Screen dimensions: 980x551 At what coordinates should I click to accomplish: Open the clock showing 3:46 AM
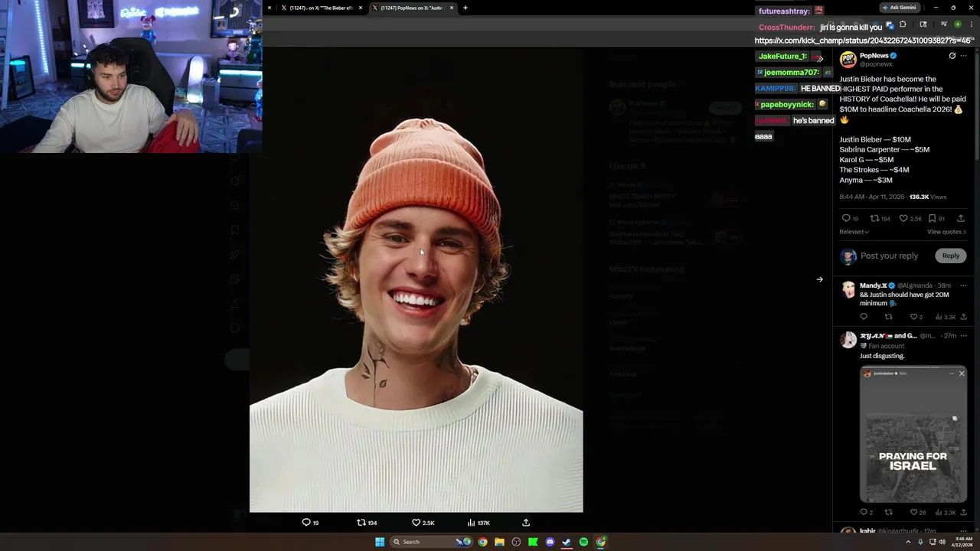coord(962,542)
